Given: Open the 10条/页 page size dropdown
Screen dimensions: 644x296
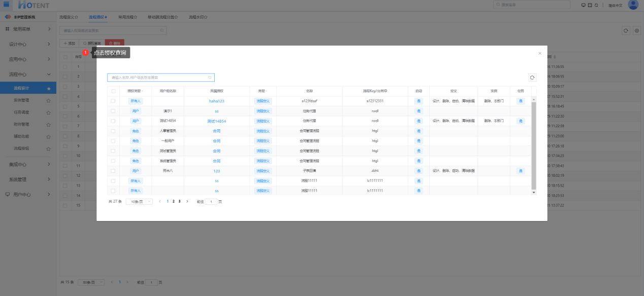Looking at the screenshot, I should tap(139, 202).
